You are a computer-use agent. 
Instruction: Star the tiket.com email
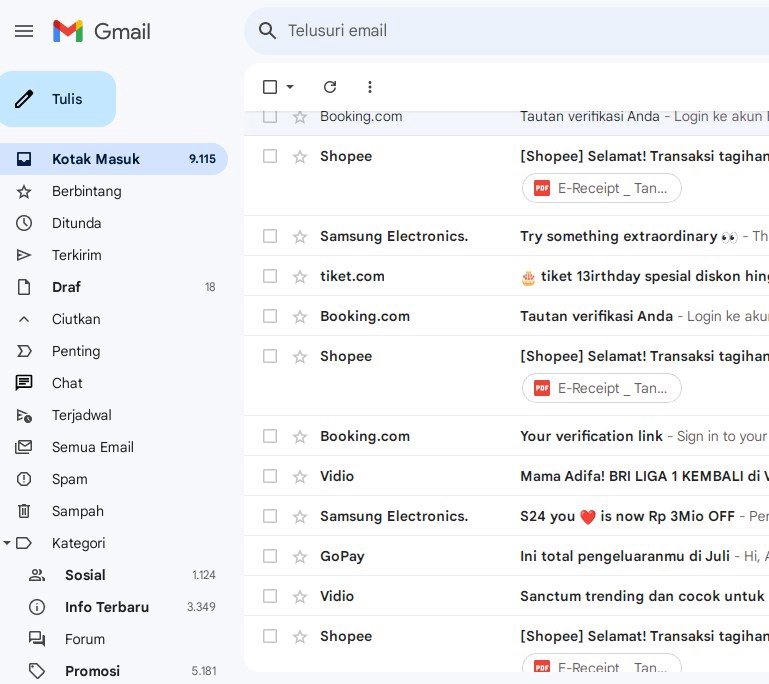(x=300, y=277)
